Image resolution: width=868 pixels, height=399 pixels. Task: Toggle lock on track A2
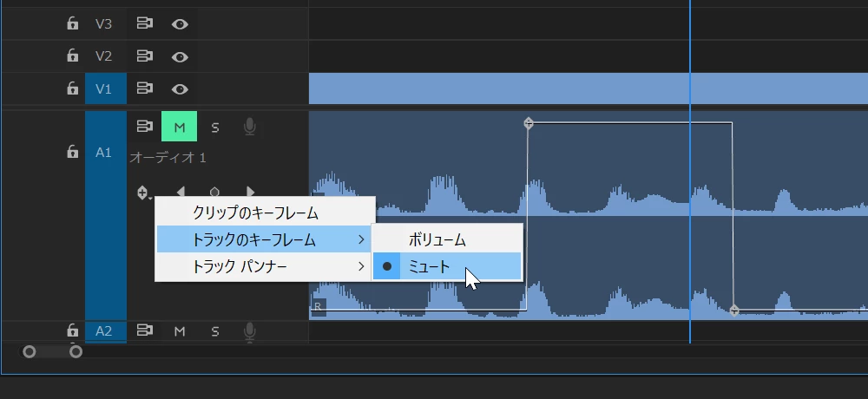pos(73,330)
